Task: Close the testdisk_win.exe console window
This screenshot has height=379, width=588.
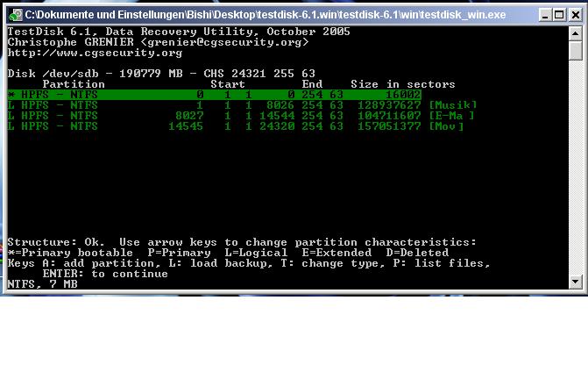Action: [575, 15]
